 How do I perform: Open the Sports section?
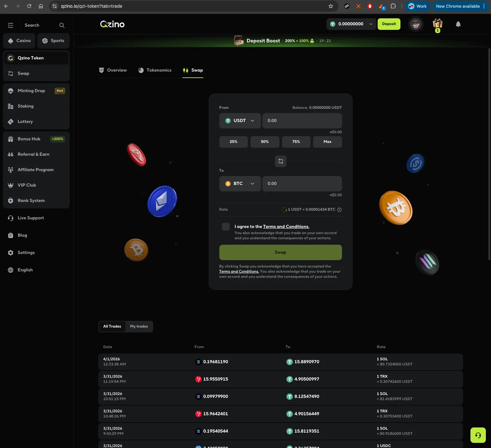53,41
